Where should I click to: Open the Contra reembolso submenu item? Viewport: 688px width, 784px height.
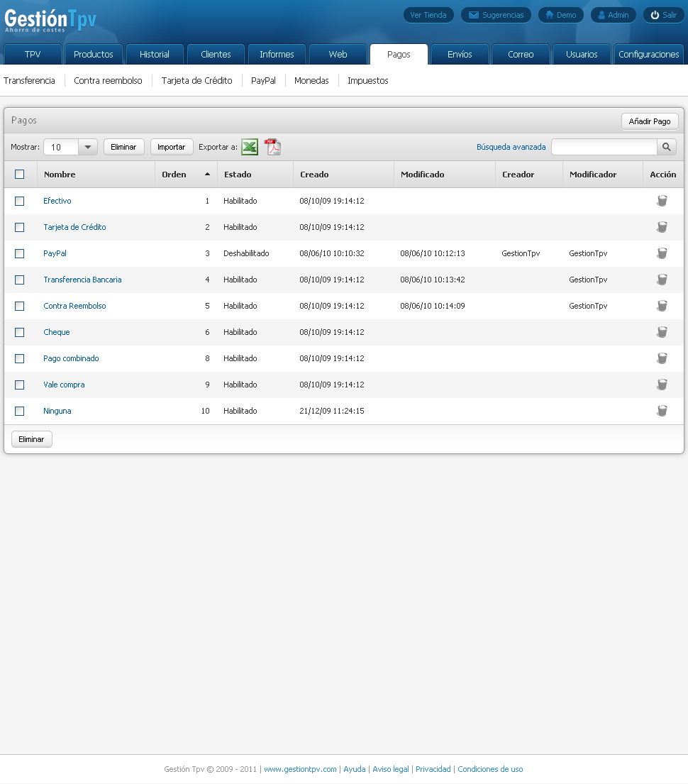coord(108,80)
